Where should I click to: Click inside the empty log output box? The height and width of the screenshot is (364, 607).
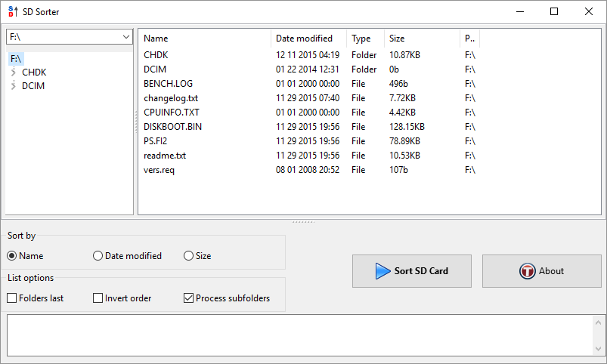[x=299, y=335]
